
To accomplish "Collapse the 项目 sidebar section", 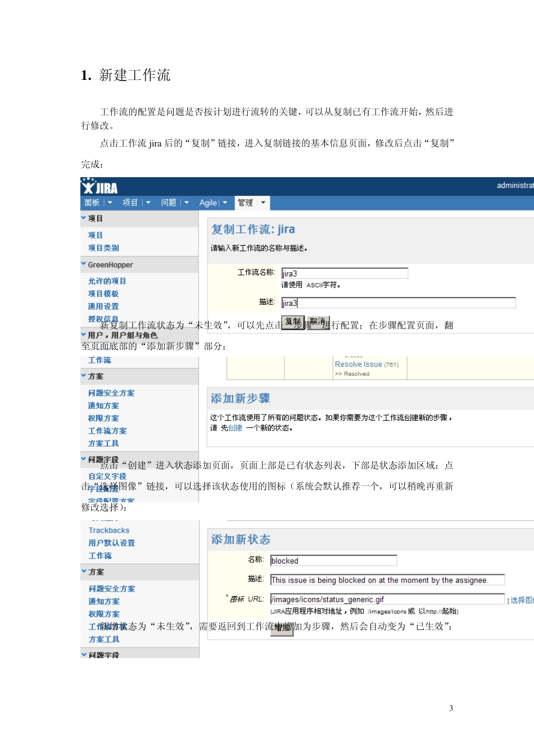I will [84, 218].
